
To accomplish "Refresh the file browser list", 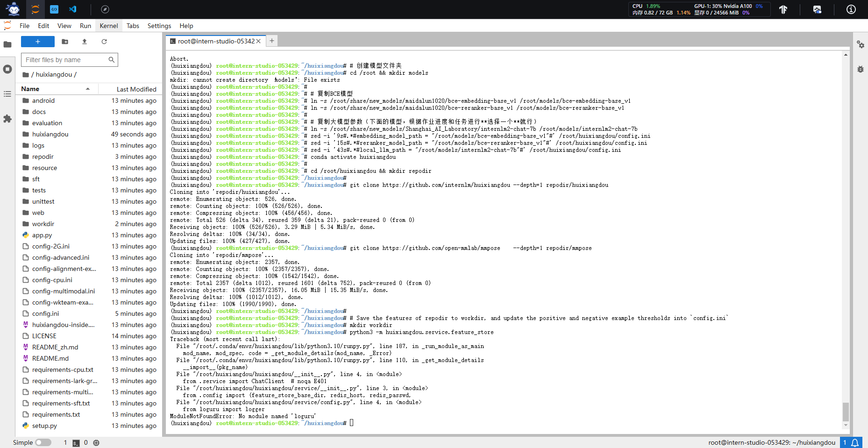I will 104,42.
